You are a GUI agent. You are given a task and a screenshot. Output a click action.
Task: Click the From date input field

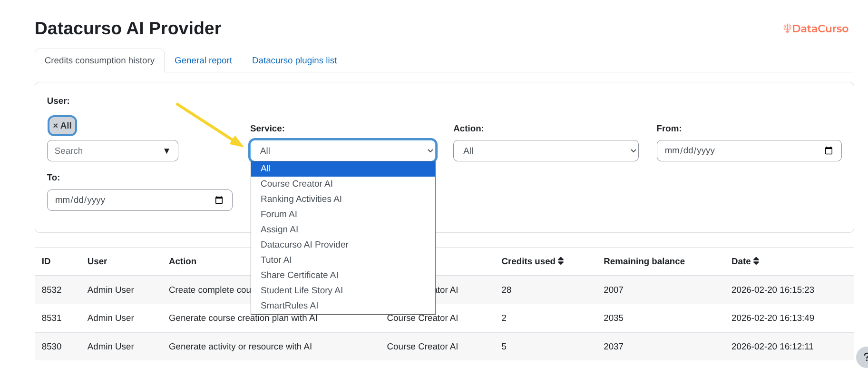click(x=732, y=151)
